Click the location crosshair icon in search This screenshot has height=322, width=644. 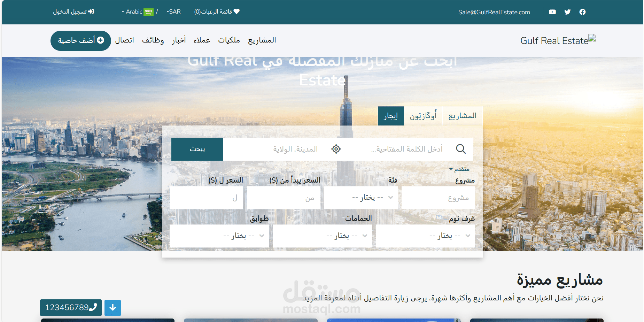[x=336, y=149]
